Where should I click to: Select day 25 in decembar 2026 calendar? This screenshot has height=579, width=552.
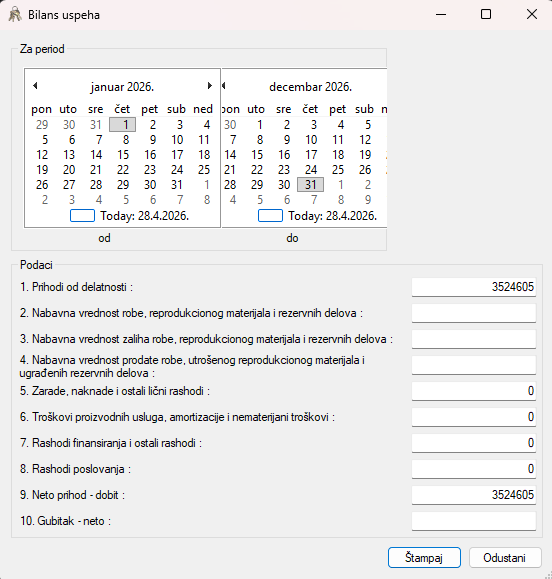(338, 170)
